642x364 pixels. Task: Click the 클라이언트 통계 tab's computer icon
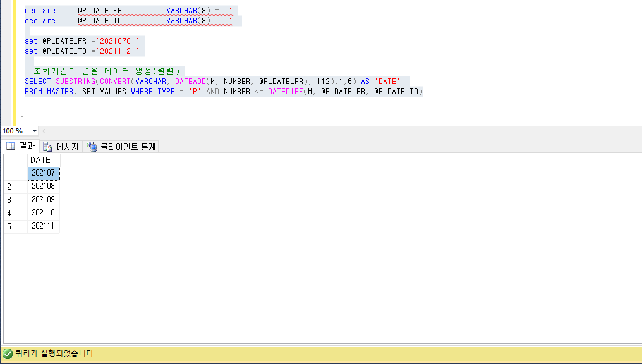click(92, 147)
